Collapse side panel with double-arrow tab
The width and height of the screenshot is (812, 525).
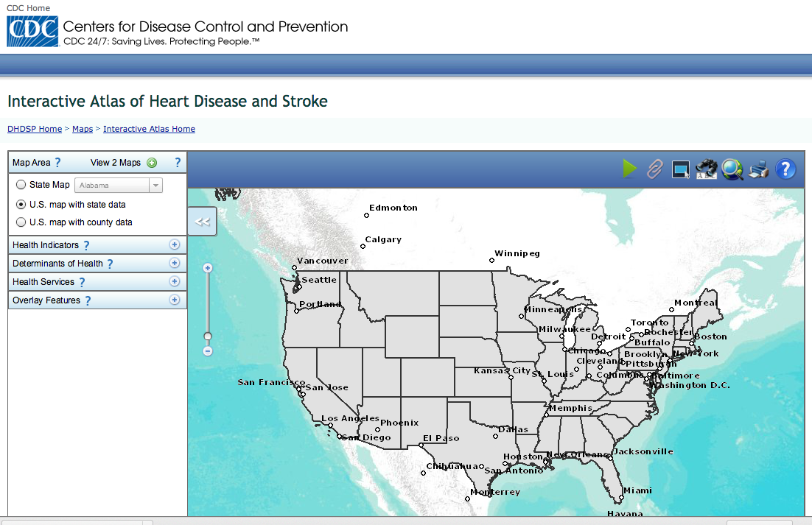203,222
